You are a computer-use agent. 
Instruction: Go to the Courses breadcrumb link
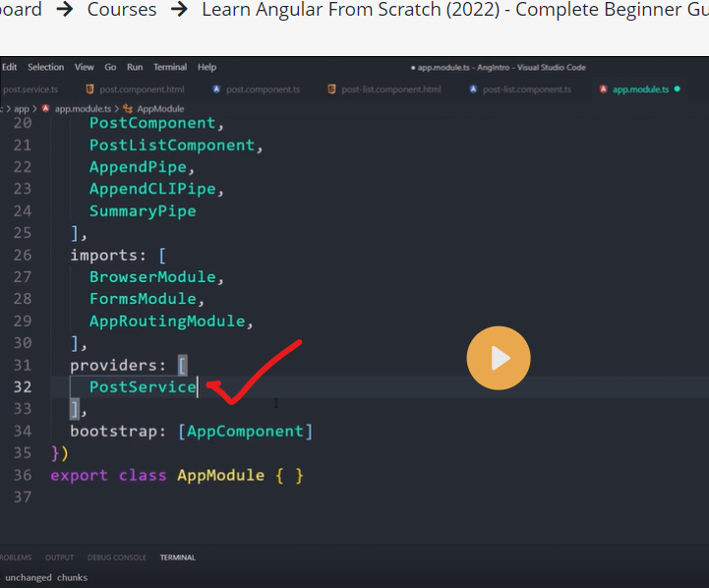[121, 10]
